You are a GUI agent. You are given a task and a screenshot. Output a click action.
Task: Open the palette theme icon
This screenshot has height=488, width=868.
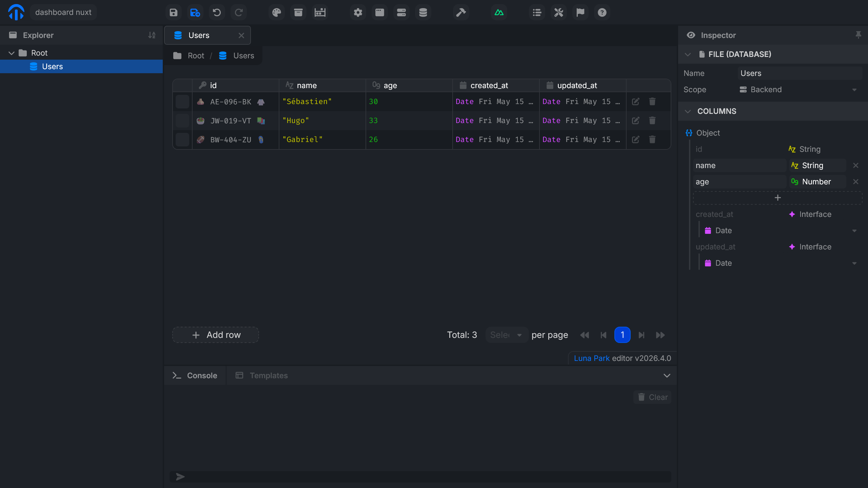click(x=277, y=13)
